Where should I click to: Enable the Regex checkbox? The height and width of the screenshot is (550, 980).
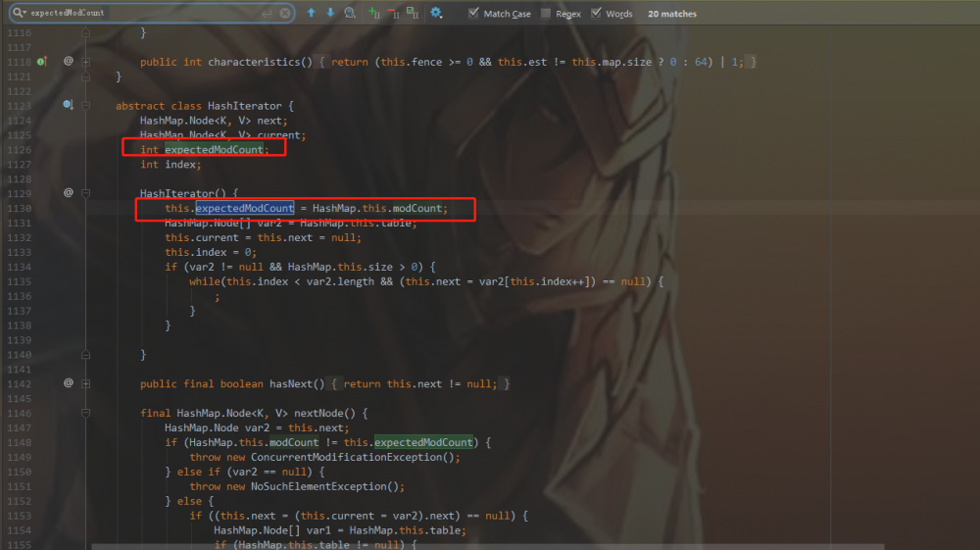tap(546, 13)
